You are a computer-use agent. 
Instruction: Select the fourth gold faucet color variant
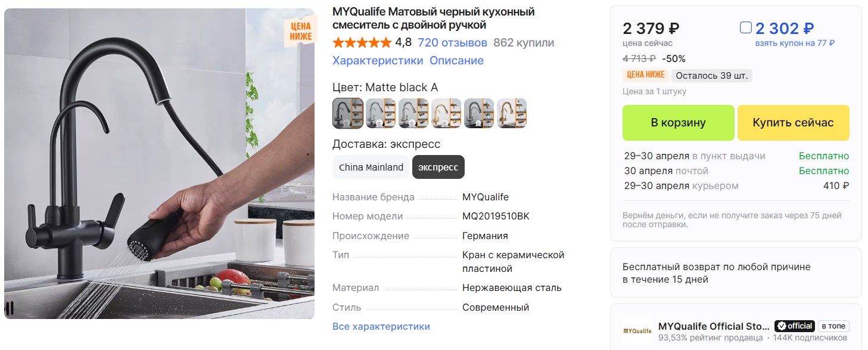click(x=446, y=113)
